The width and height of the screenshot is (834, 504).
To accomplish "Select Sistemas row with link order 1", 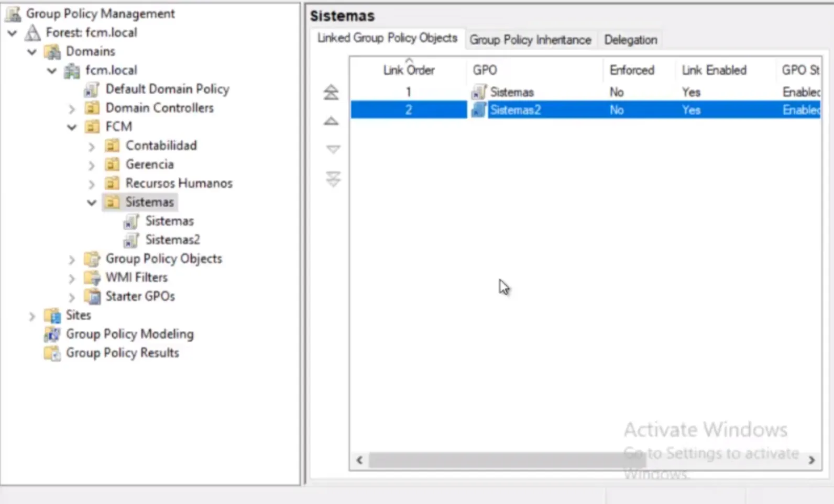I will [511, 92].
